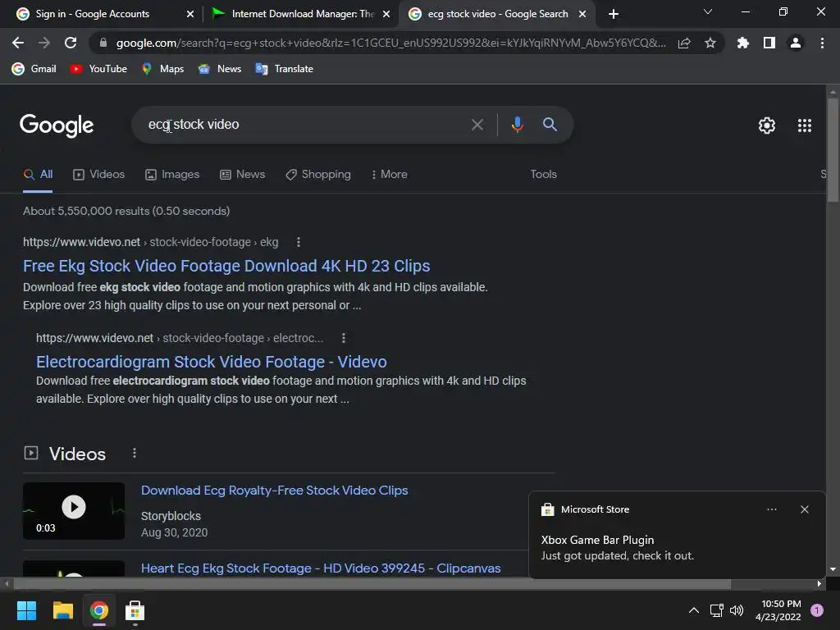This screenshot has width=840, height=630.
Task: Open the Google apps grid
Action: pyautogui.click(x=804, y=126)
